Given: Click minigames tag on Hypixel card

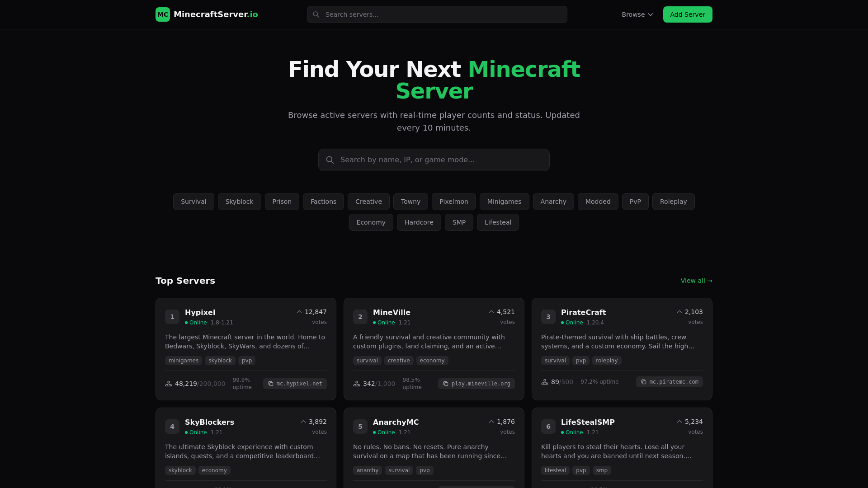Looking at the screenshot, I should (184, 361).
